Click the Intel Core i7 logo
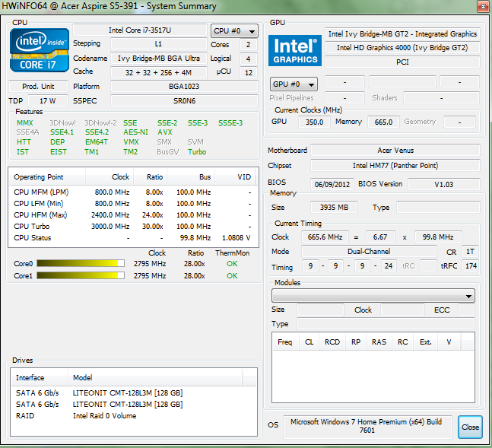 (40, 50)
